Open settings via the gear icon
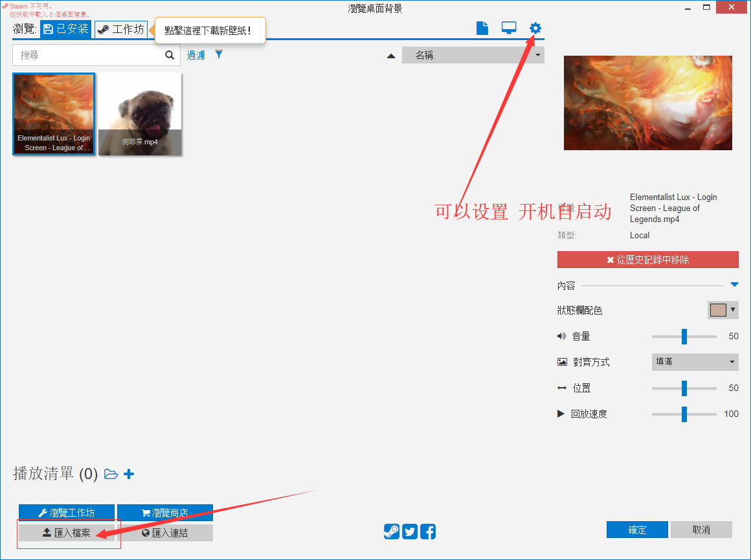The image size is (751, 560). pyautogui.click(x=535, y=28)
